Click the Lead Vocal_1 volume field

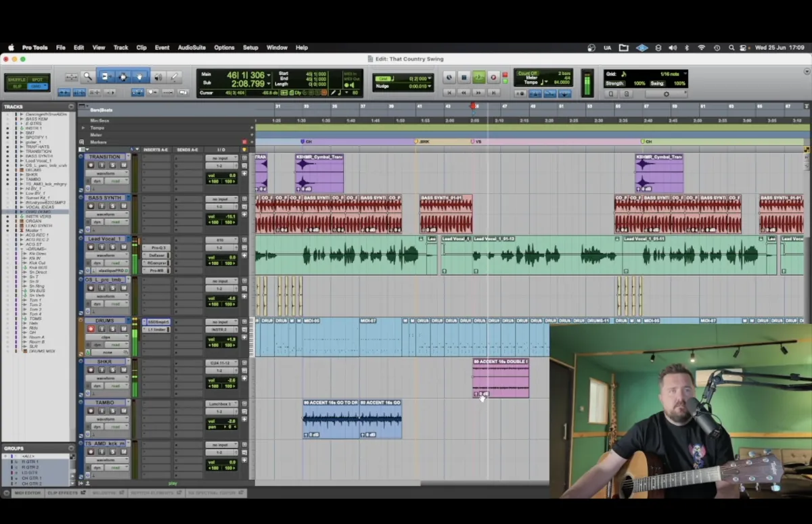pos(221,258)
